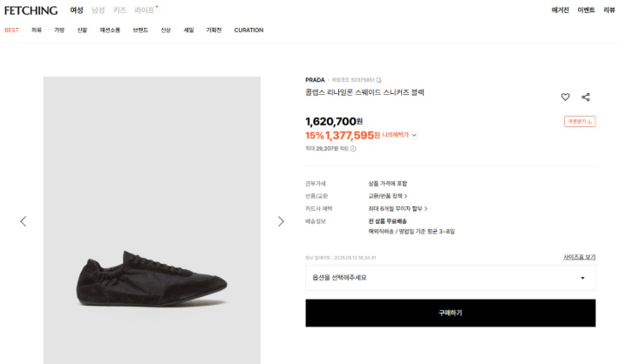Click the share icon
This screenshot has width=626, height=364.
[586, 97]
